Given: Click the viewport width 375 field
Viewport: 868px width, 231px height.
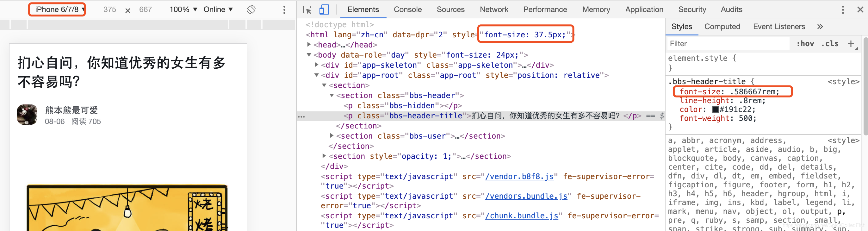Looking at the screenshot, I should point(109,9).
